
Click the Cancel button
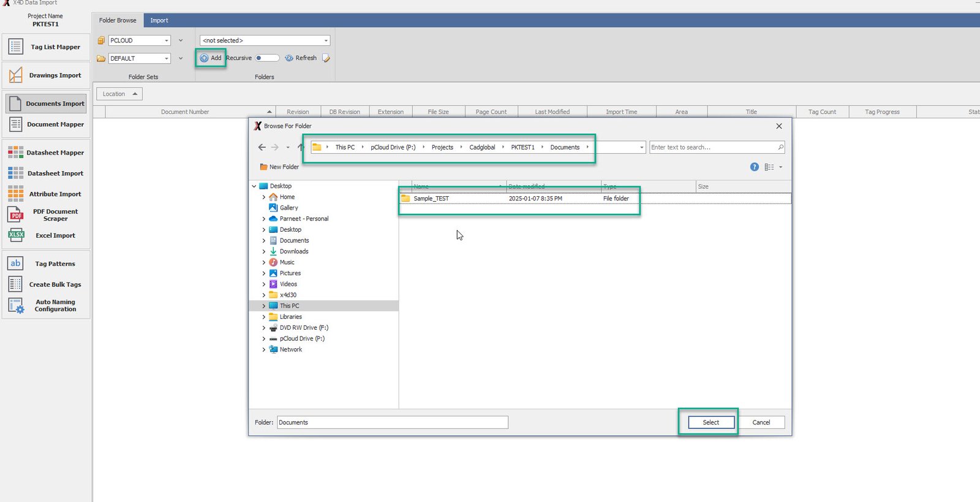click(x=761, y=422)
